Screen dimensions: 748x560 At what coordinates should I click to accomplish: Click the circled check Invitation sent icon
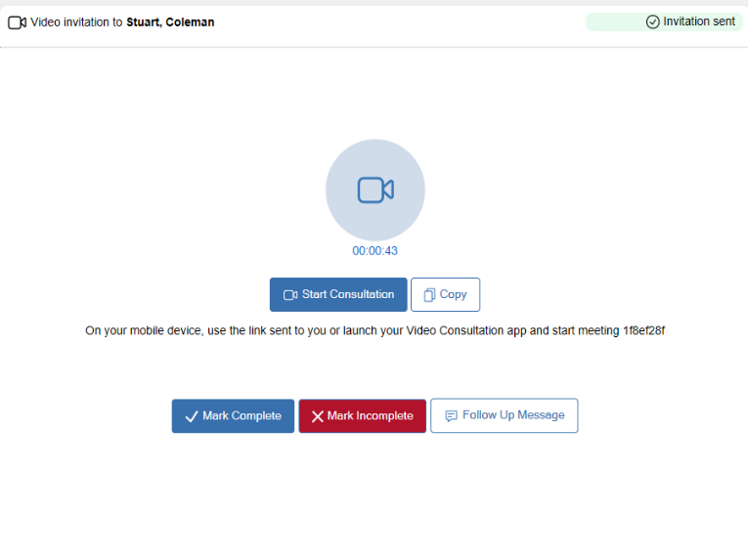[653, 22]
